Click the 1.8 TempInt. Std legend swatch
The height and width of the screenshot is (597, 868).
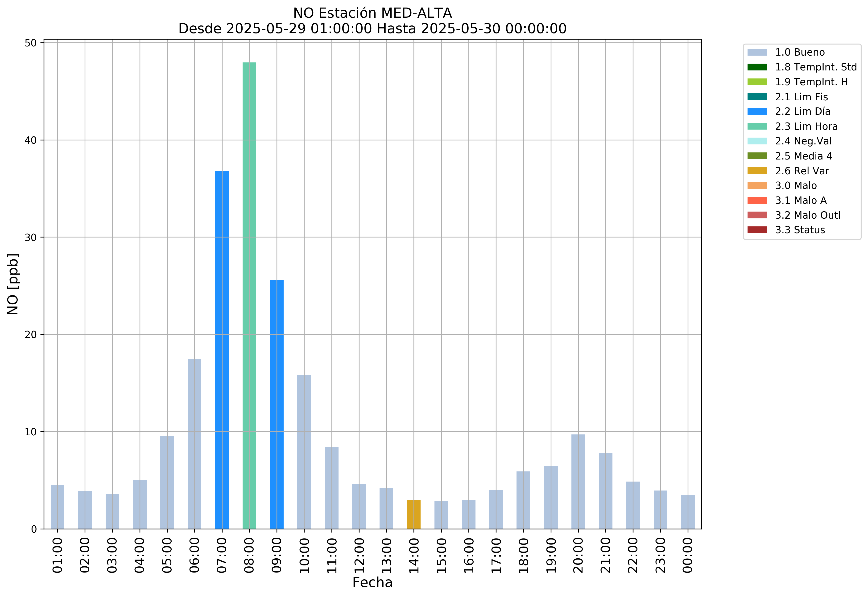[757, 67]
